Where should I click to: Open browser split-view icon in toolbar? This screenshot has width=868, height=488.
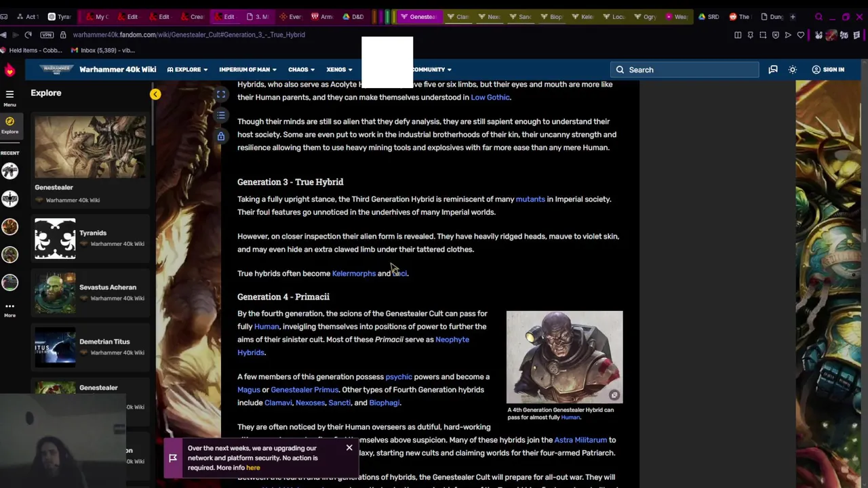point(738,35)
